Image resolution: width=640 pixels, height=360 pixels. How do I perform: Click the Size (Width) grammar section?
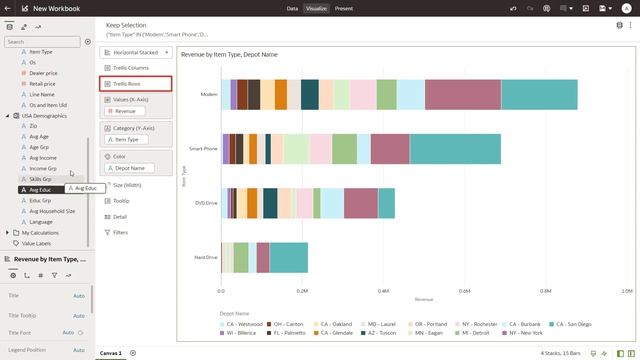pos(127,185)
